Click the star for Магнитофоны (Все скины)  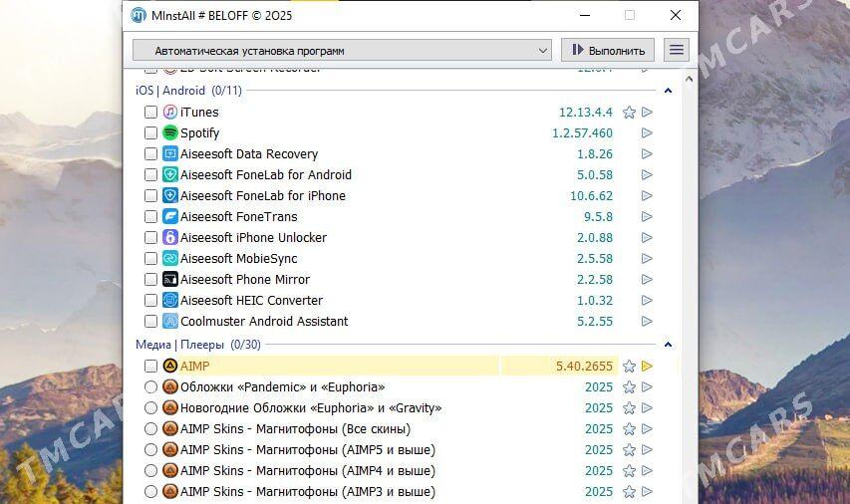click(x=629, y=428)
